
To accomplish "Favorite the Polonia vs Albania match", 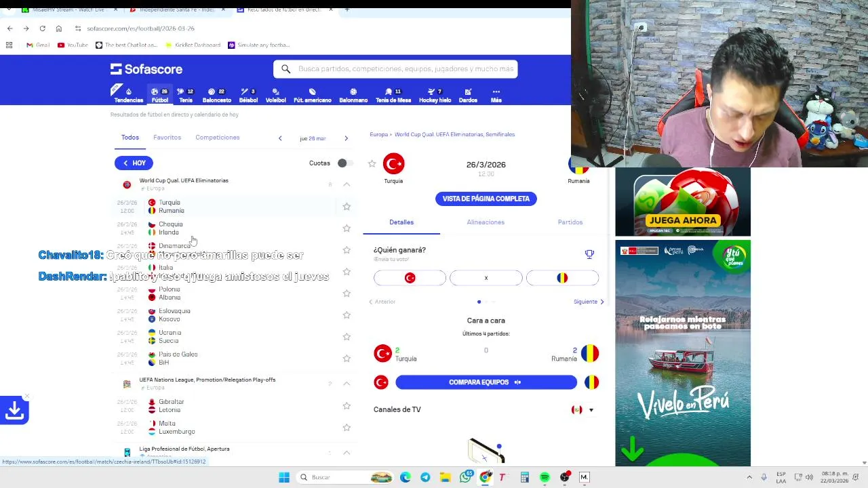I will (x=347, y=293).
